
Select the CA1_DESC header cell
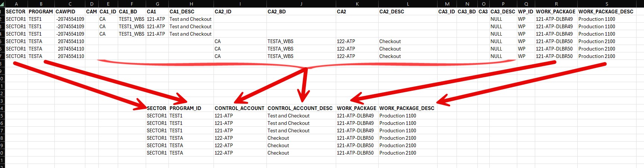point(191,12)
